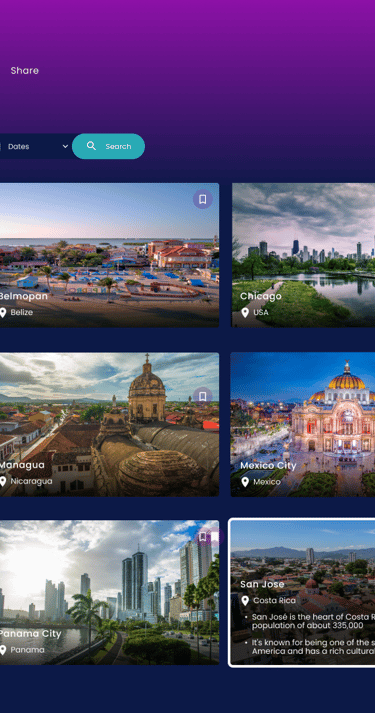
Task: Open the Dates dropdown
Action: click(x=37, y=146)
